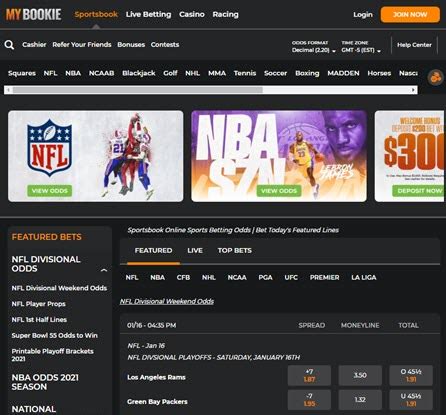The height and width of the screenshot is (415, 446).
Task: Filter featured bets by PREMIER
Action: coord(324,277)
